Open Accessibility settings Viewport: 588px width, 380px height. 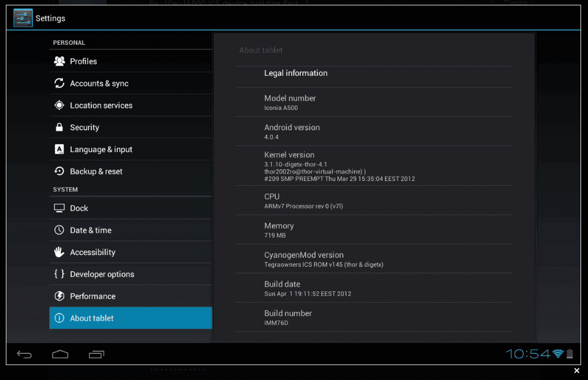click(x=131, y=252)
